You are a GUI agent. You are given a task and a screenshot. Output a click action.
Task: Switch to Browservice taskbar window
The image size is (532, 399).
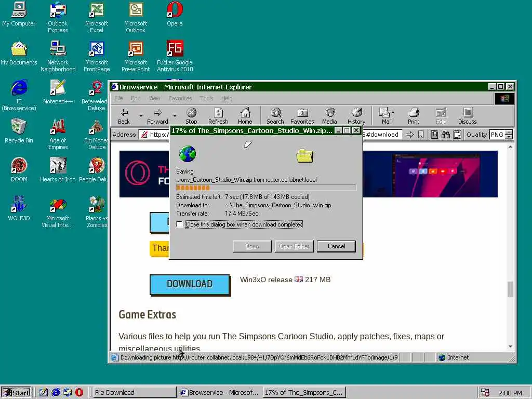pyautogui.click(x=220, y=393)
